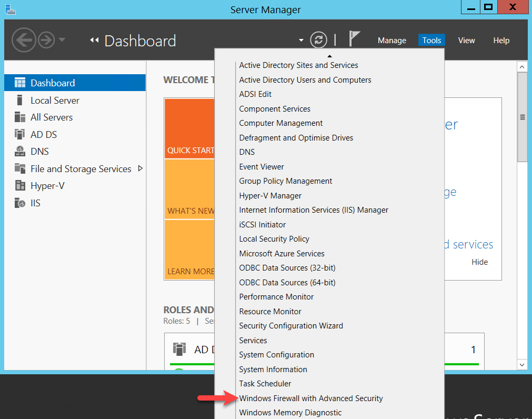The width and height of the screenshot is (532, 419).
Task: Click the scrollbar down arrow
Action: tap(522, 364)
